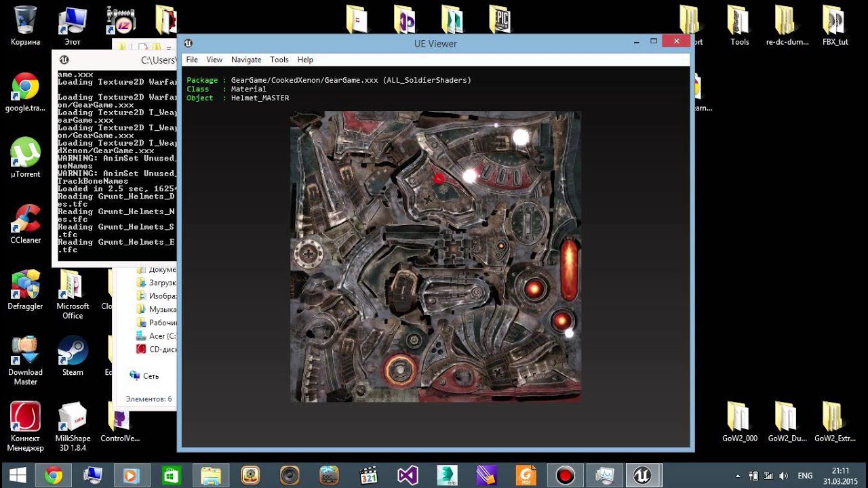Click the Helmet_MASTER material texture preview
868x488 pixels.
[x=435, y=257]
